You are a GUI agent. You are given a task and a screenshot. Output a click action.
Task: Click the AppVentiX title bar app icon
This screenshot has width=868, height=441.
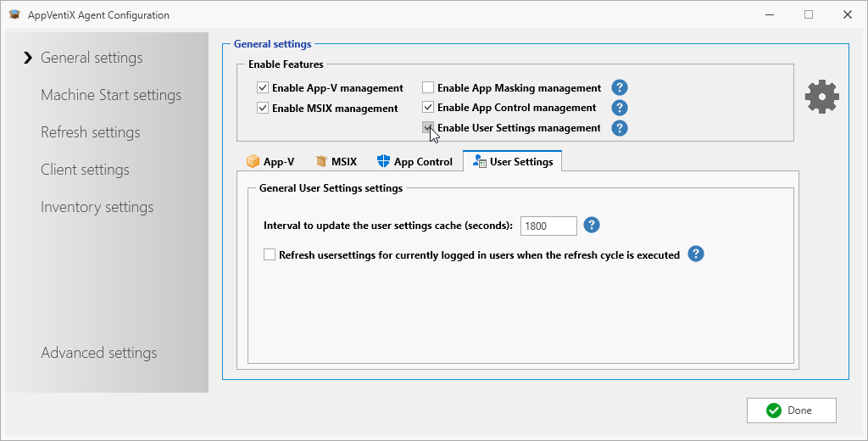coord(14,14)
